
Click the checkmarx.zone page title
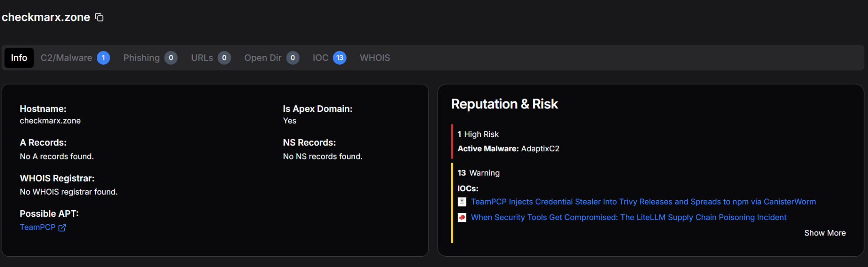46,17
